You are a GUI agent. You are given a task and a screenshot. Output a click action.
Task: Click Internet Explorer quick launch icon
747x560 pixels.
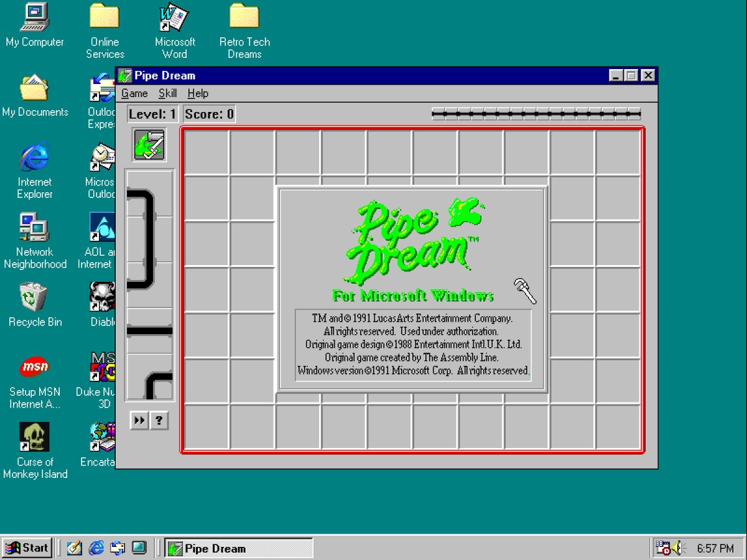click(x=96, y=548)
